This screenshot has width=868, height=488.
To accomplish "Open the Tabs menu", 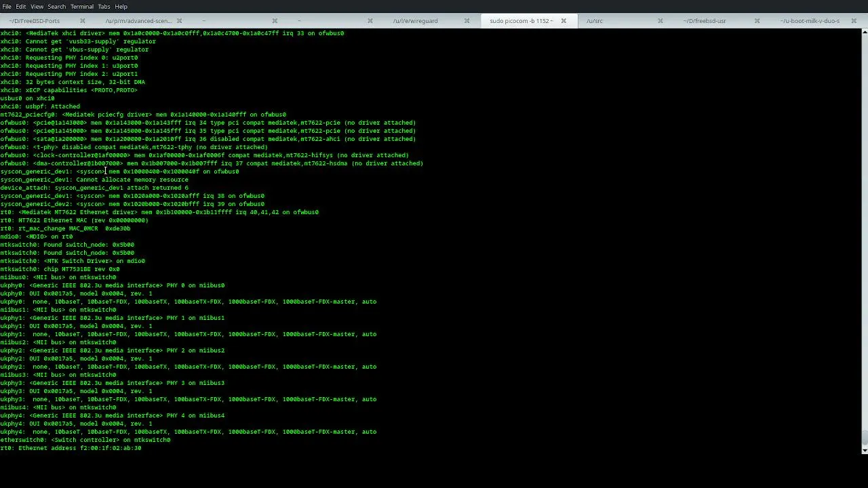I will pos(104,6).
